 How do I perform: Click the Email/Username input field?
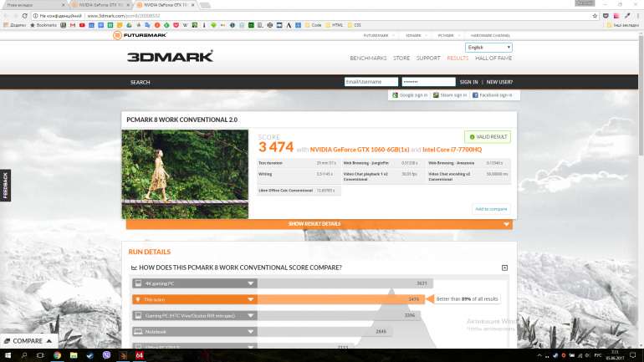pyautogui.click(x=371, y=82)
